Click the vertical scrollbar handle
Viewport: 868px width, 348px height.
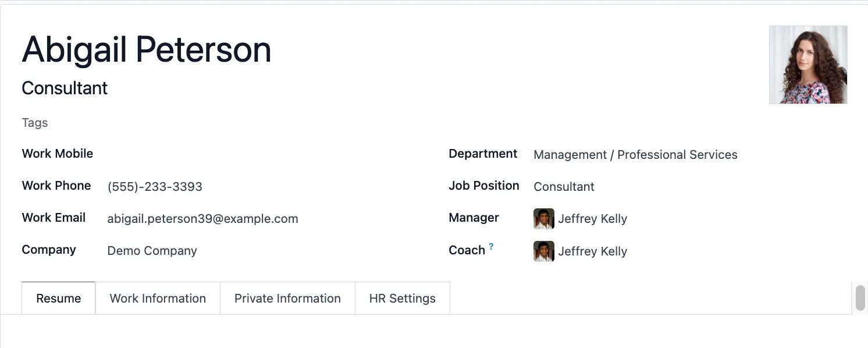pos(860,299)
